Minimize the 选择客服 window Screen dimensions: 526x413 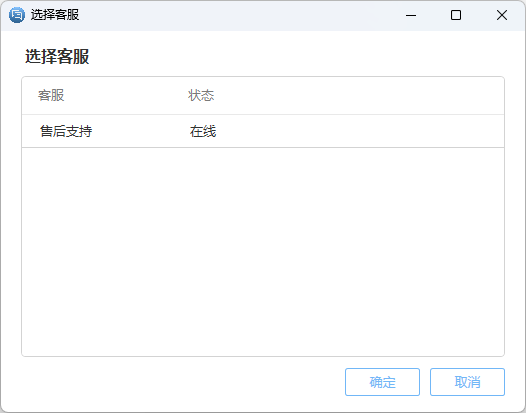411,15
